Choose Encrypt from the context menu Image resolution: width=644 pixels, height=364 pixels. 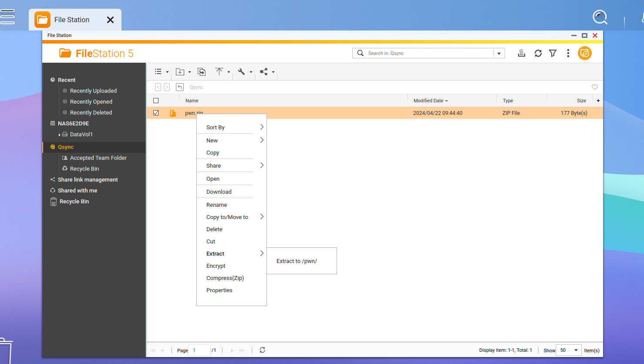(232, 266)
